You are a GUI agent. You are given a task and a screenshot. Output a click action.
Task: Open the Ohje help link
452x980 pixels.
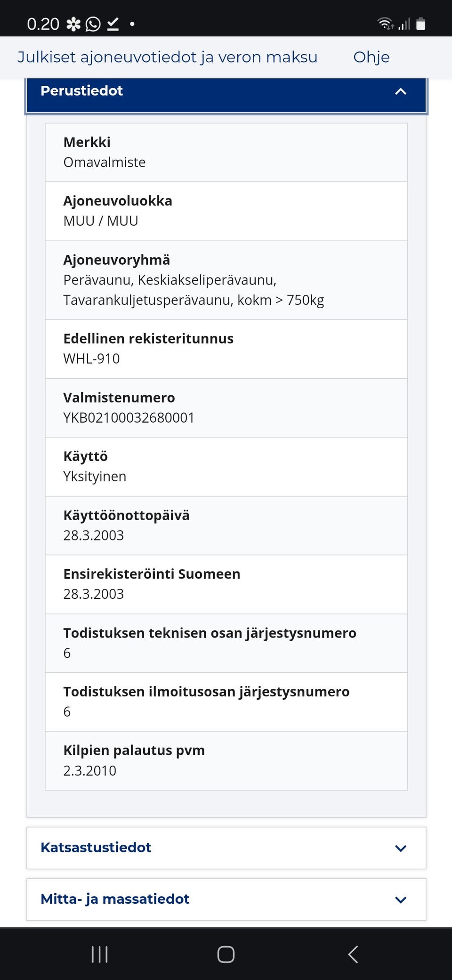coord(371,57)
